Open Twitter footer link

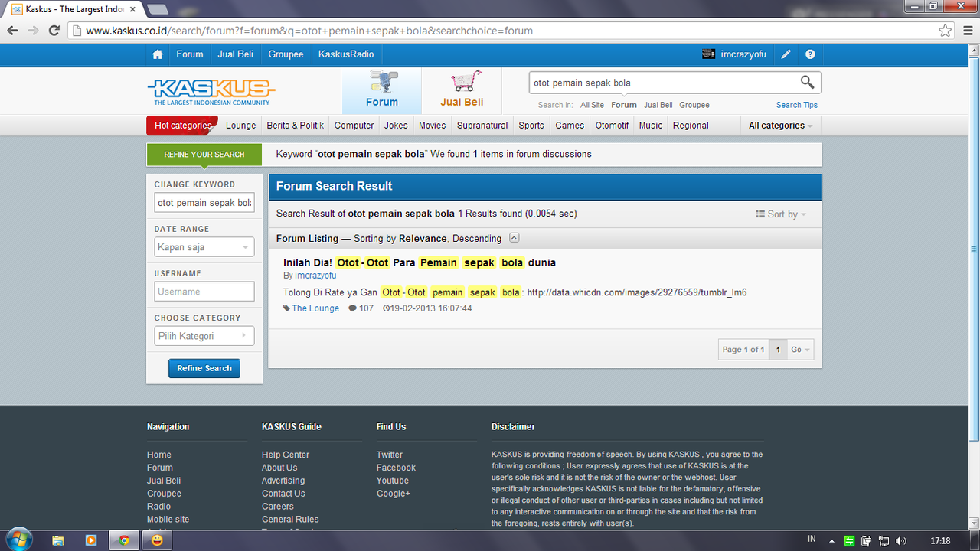pos(390,455)
